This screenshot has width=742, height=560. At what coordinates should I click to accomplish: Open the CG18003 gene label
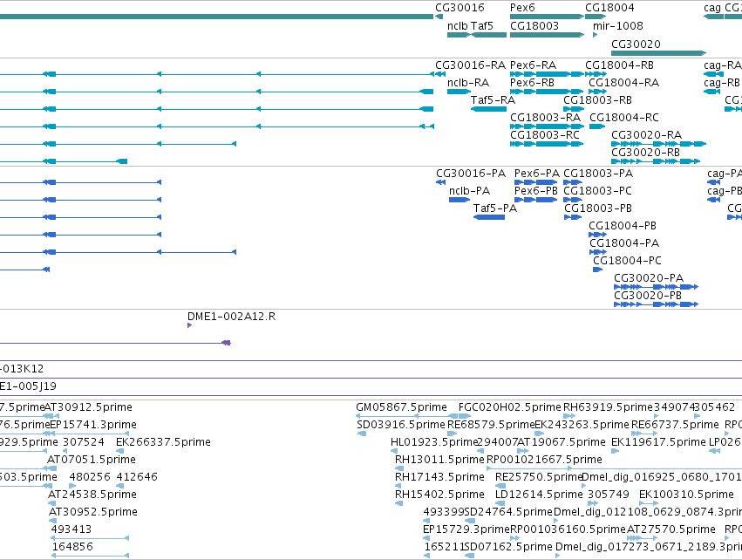[534, 25]
